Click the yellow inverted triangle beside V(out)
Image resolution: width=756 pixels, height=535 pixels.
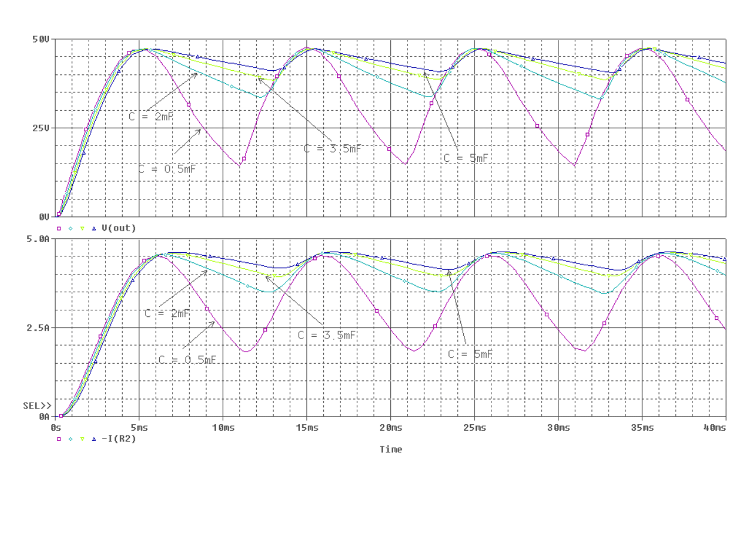point(83,228)
